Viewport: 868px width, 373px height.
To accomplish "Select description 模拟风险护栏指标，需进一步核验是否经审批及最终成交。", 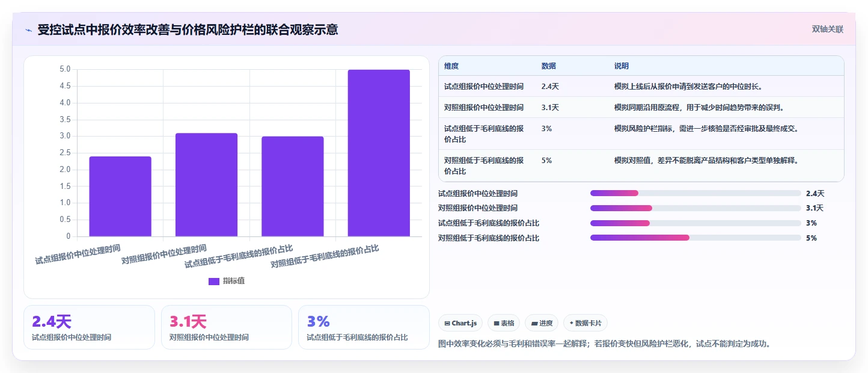I will coord(708,129).
